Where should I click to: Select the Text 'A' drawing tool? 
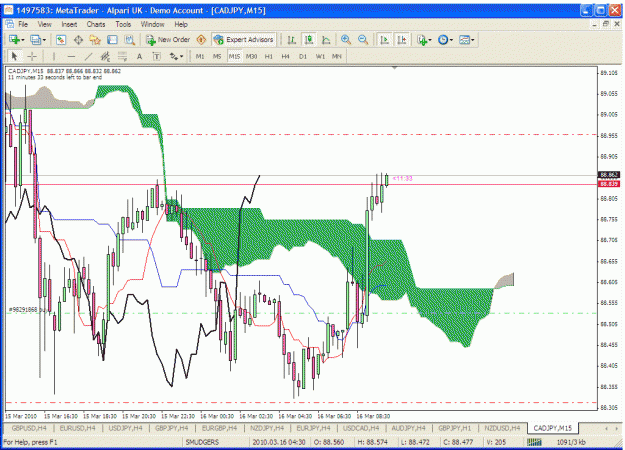[140, 57]
